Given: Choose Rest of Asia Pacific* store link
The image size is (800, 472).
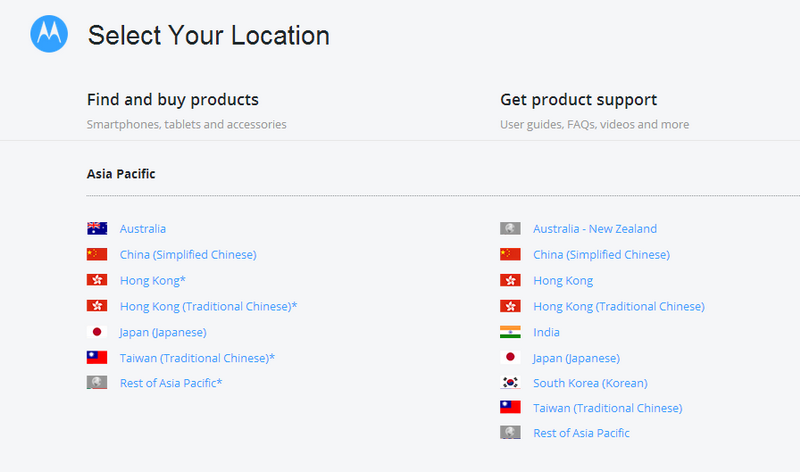Looking at the screenshot, I should (171, 383).
